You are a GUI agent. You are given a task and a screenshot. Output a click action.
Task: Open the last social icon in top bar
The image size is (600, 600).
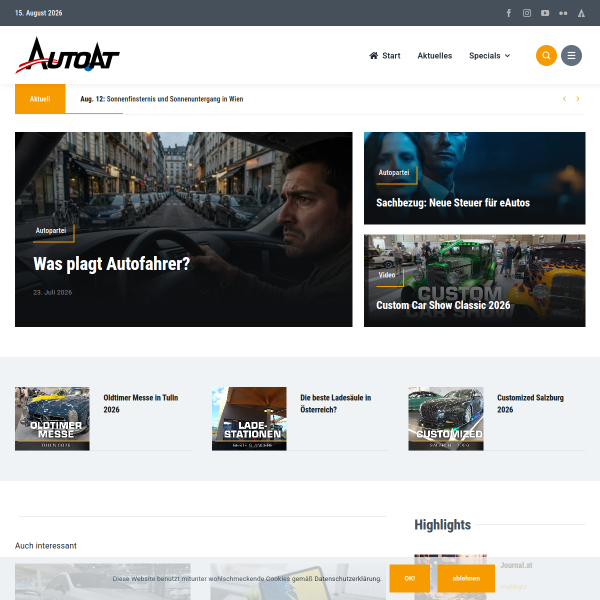pyautogui.click(x=581, y=13)
